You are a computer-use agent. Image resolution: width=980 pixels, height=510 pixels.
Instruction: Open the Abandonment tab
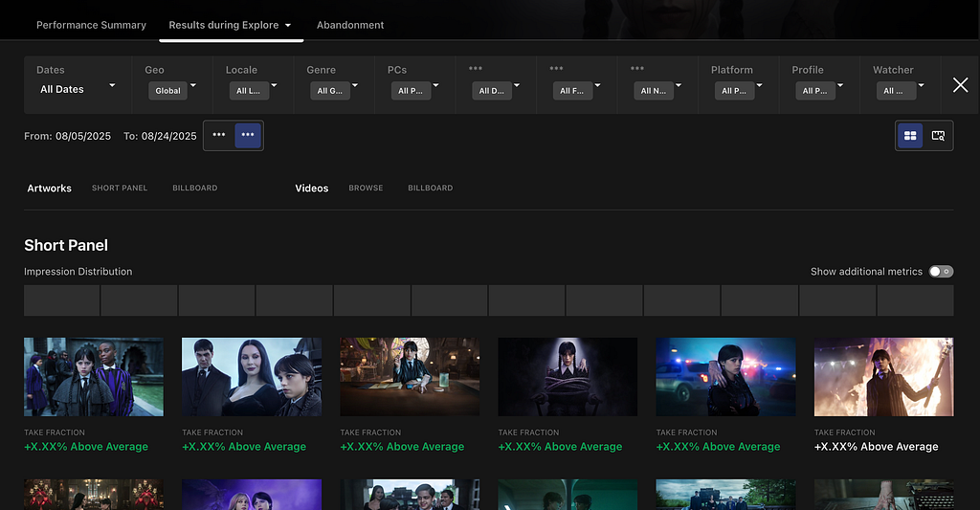click(x=350, y=25)
